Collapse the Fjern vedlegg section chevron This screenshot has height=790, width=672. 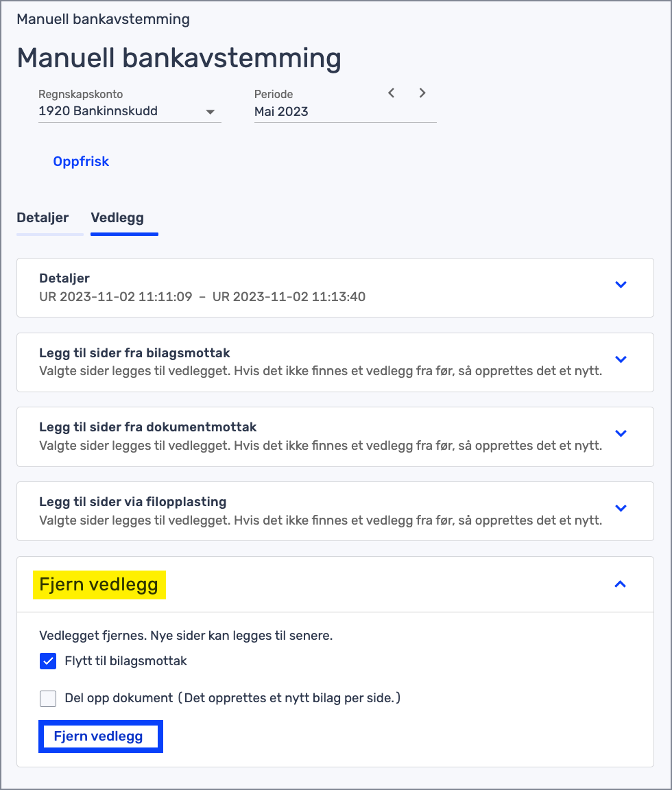click(620, 584)
